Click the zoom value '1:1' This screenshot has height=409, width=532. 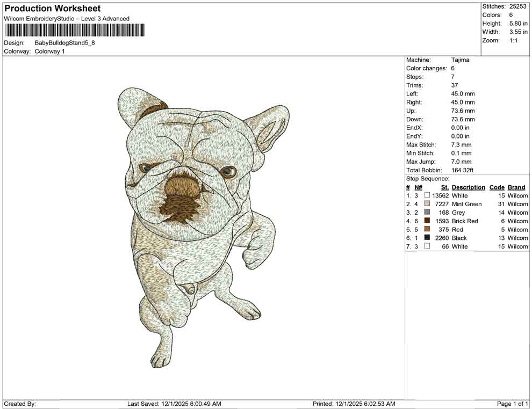coord(514,40)
